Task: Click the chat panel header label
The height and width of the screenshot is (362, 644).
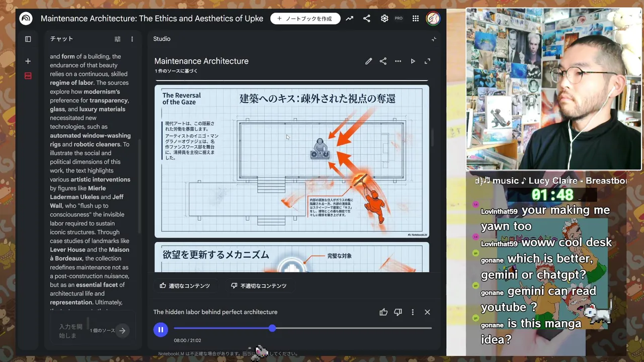Action: tap(61, 39)
